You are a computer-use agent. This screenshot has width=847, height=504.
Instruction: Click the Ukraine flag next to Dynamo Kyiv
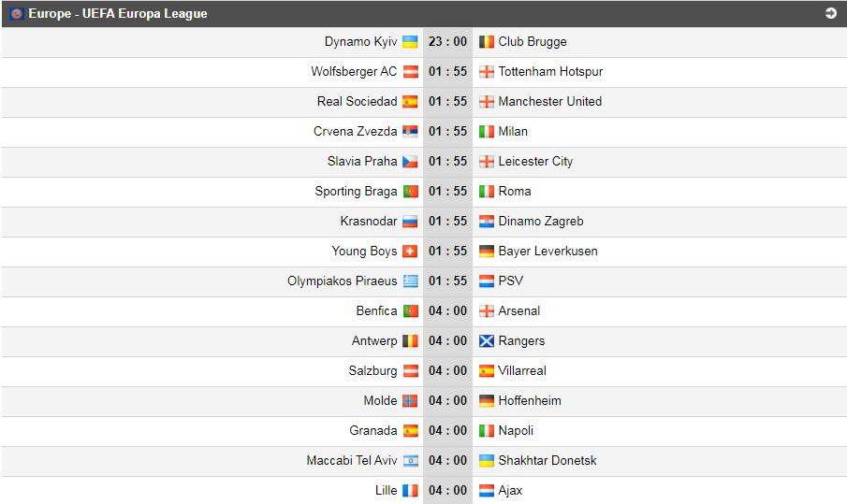(x=411, y=42)
